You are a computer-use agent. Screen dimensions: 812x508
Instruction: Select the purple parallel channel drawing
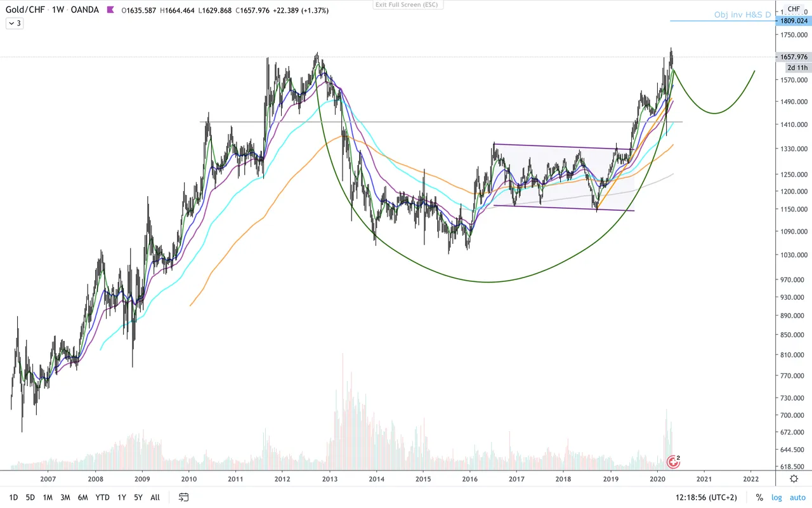click(563, 178)
